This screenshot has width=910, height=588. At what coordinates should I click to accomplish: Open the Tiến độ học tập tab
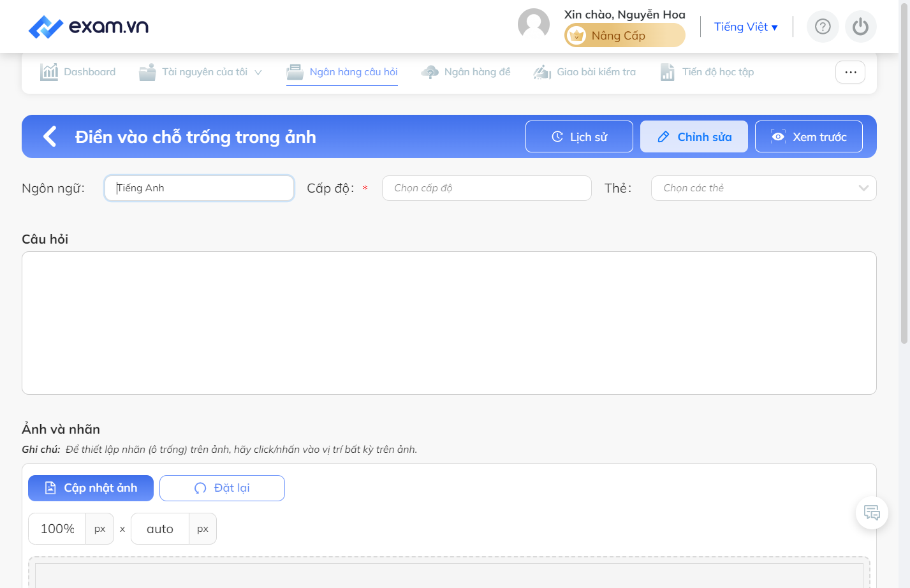(x=707, y=72)
